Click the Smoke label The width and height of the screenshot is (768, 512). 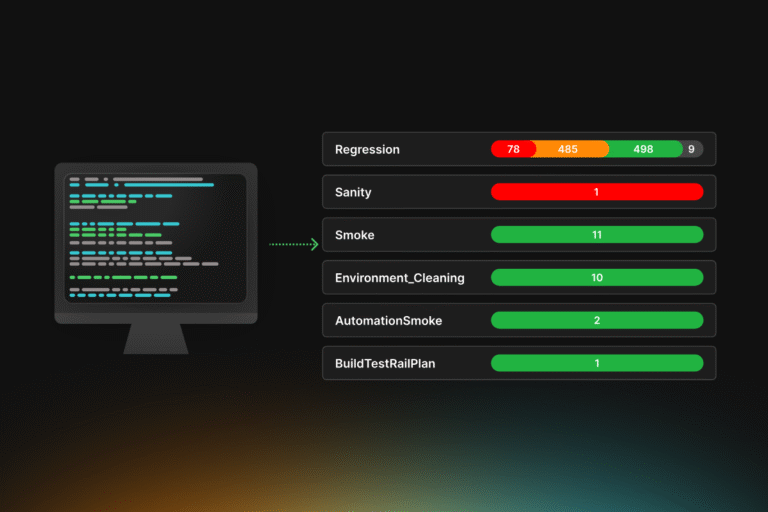point(354,235)
